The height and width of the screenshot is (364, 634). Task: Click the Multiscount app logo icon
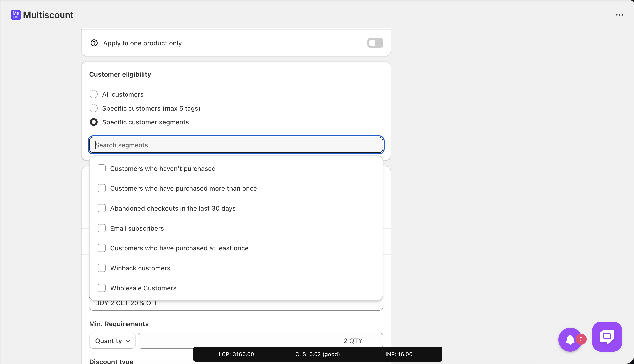pos(16,15)
